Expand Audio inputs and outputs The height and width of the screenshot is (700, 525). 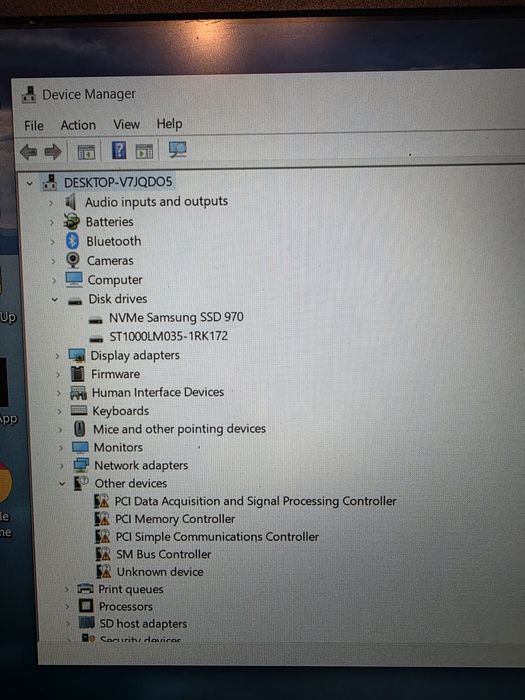click(x=50, y=203)
